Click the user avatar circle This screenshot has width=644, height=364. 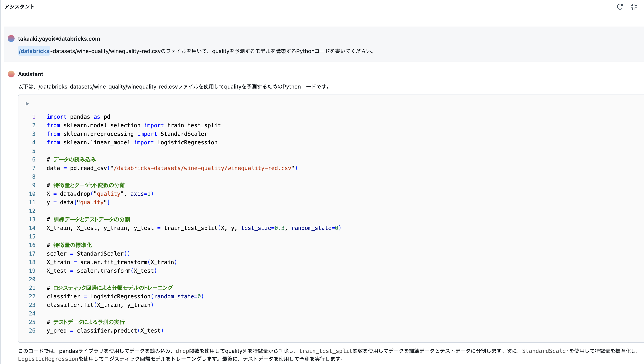point(11,38)
